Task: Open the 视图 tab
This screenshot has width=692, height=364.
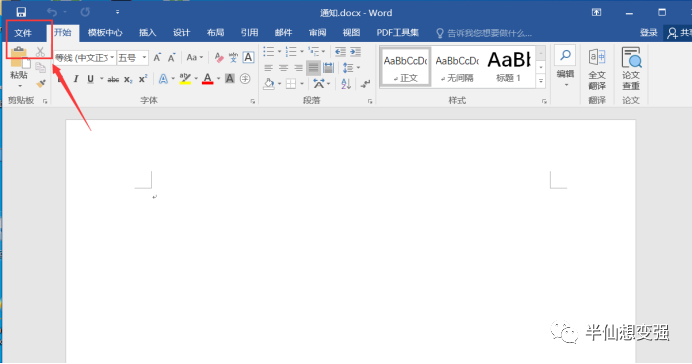Action: click(x=351, y=33)
